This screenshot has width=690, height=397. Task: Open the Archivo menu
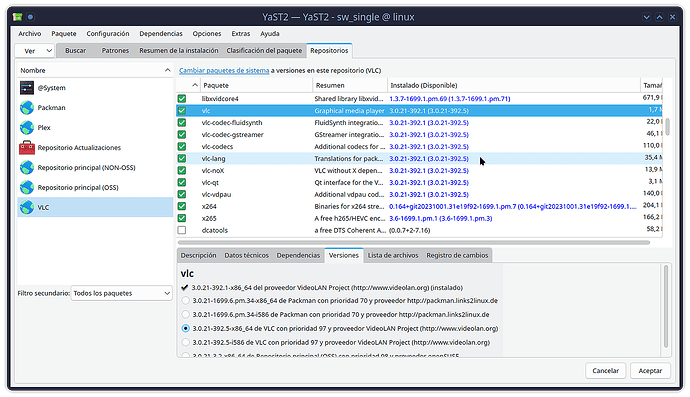tap(29, 33)
